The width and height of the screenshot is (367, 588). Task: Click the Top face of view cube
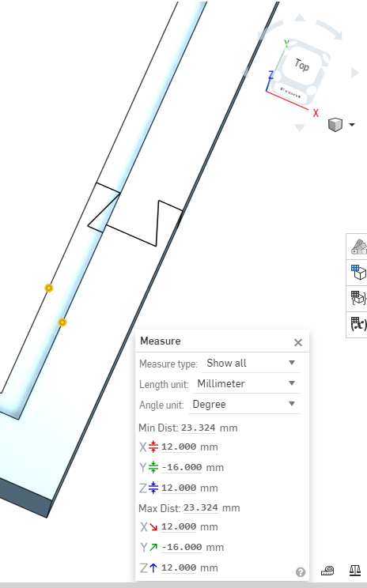(x=302, y=66)
